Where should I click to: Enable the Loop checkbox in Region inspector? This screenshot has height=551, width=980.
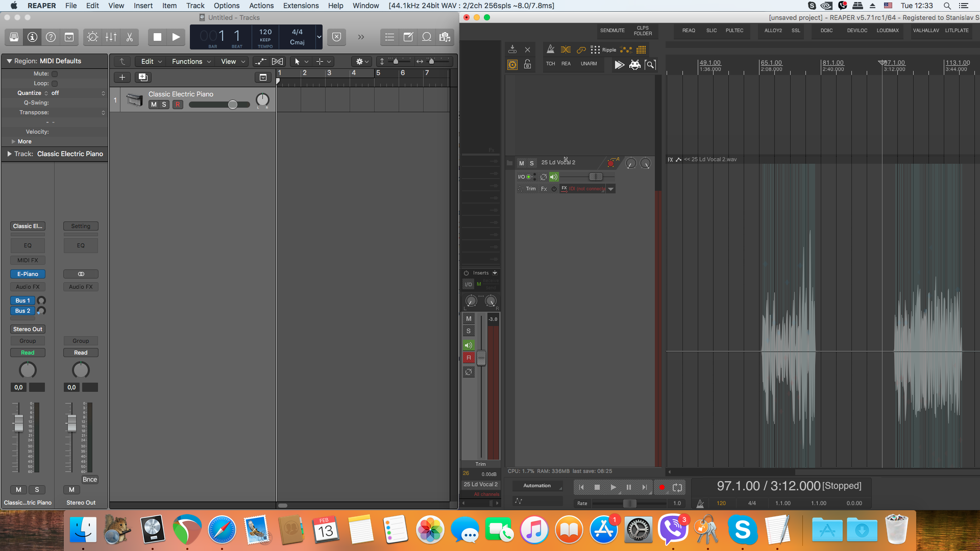pos(55,84)
